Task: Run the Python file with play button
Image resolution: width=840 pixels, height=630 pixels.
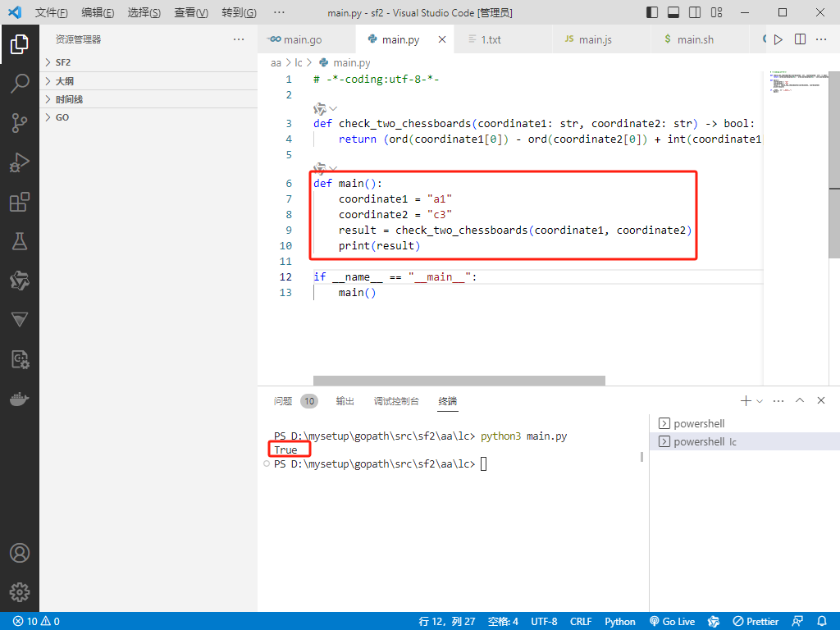Action: 778,39
